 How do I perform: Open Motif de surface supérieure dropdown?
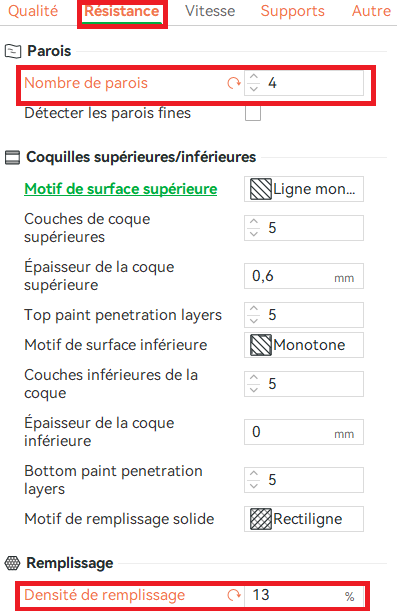(304, 189)
